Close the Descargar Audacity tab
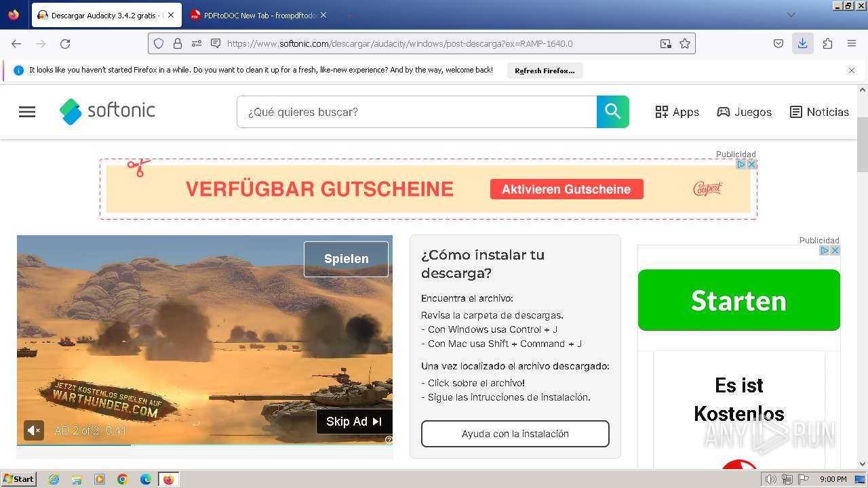The width and height of the screenshot is (868, 488). pyautogui.click(x=170, y=15)
